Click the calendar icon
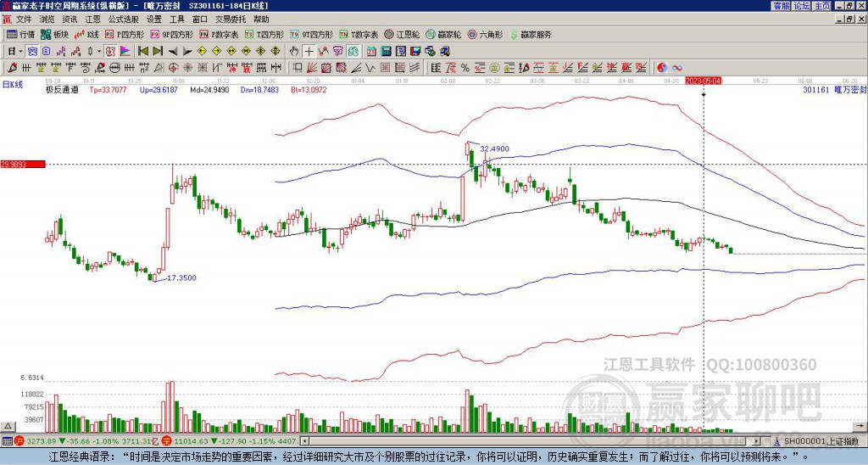The image size is (868, 465). click(371, 52)
